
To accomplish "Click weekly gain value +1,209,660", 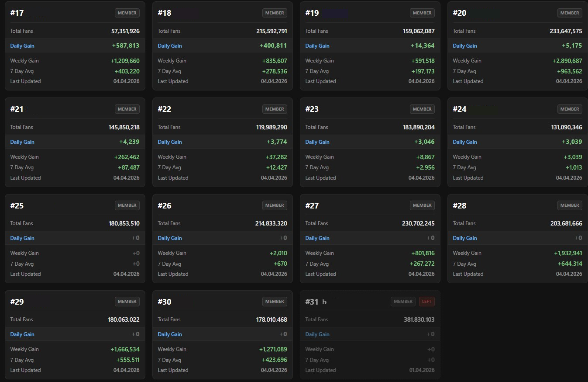I will pos(125,61).
